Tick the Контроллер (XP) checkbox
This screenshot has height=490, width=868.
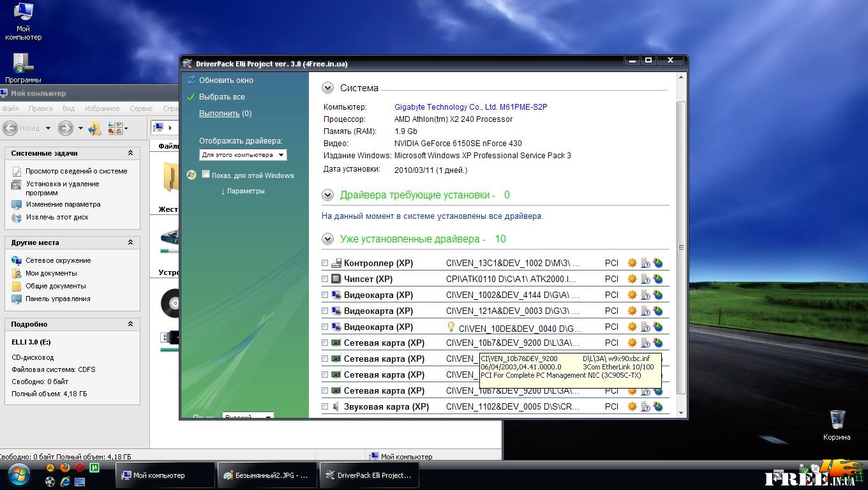tap(325, 263)
